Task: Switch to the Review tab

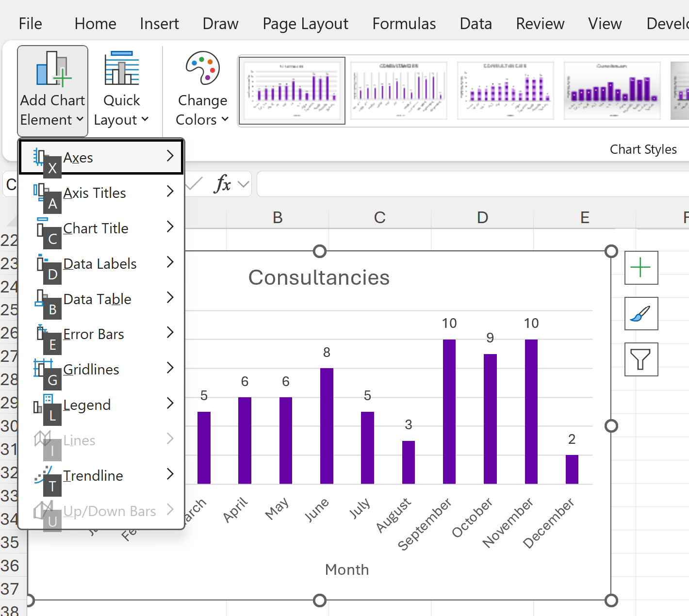Action: (x=540, y=24)
